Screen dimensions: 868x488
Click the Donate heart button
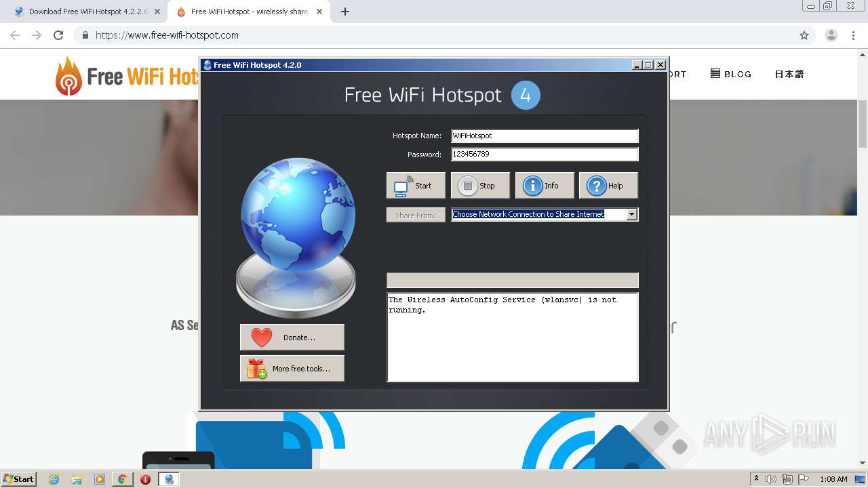click(x=292, y=337)
